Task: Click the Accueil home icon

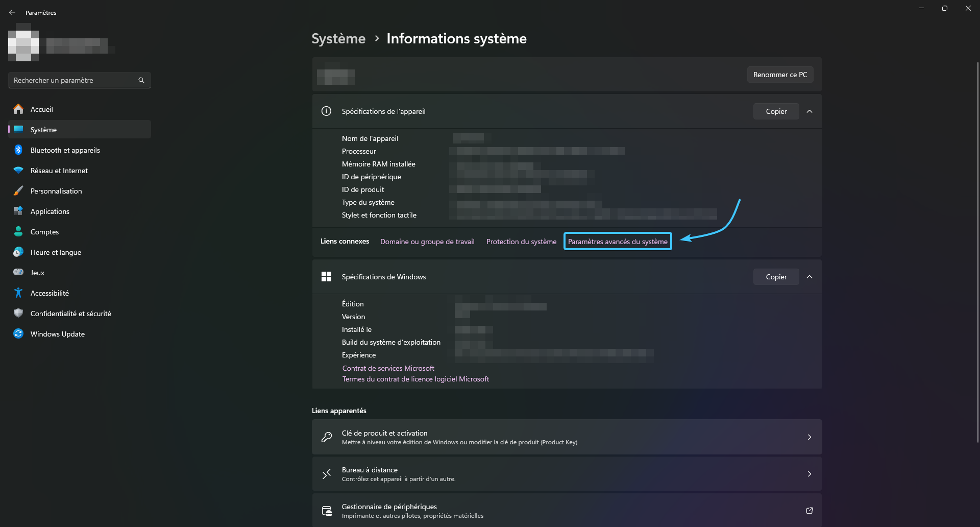Action: pos(18,109)
